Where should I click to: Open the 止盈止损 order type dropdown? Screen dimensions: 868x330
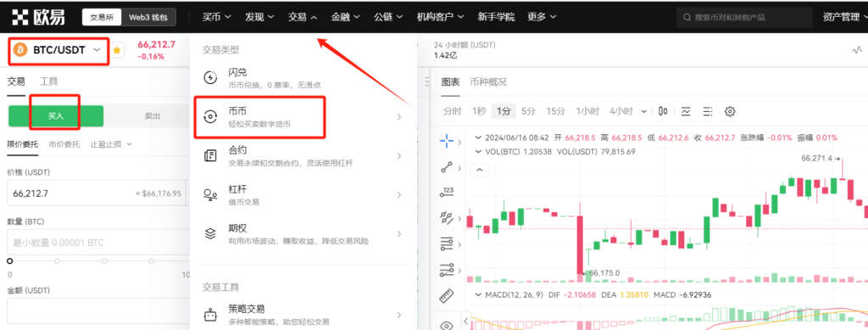pyautogui.click(x=111, y=144)
